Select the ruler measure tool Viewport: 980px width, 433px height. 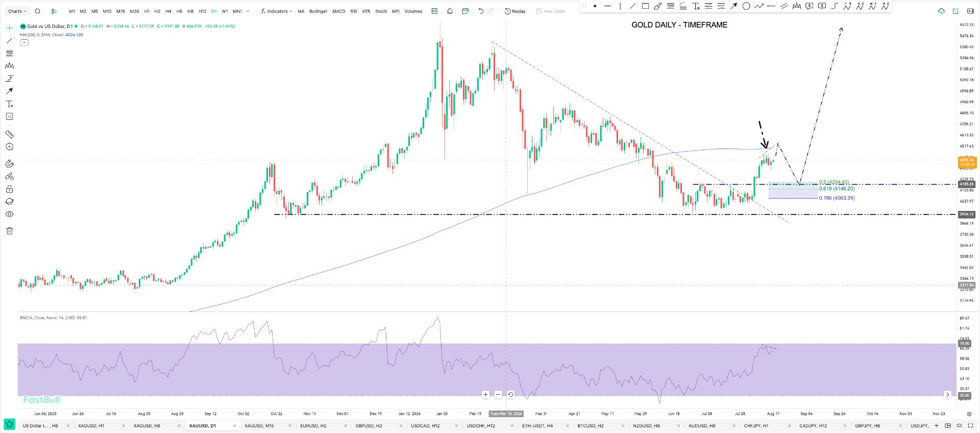(x=9, y=134)
